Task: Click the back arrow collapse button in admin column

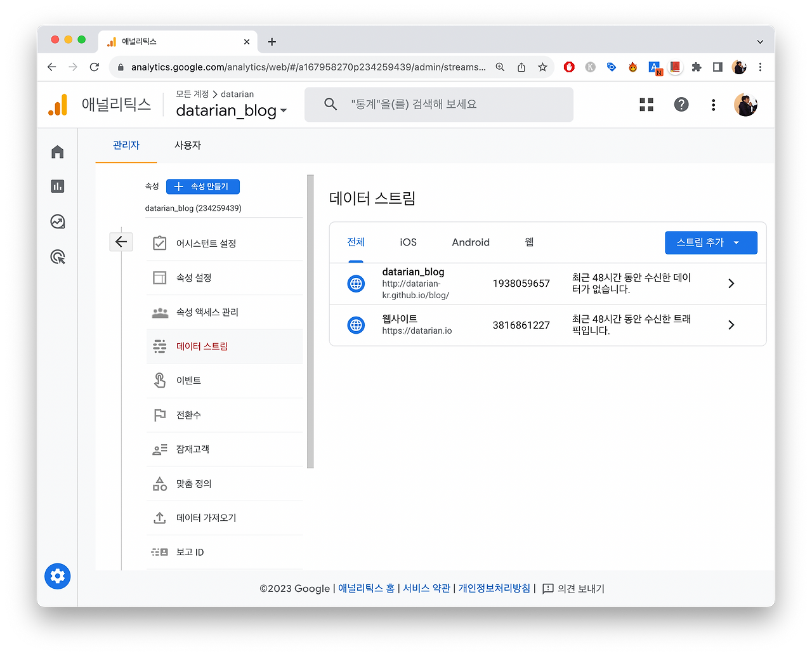Action: 121,242
